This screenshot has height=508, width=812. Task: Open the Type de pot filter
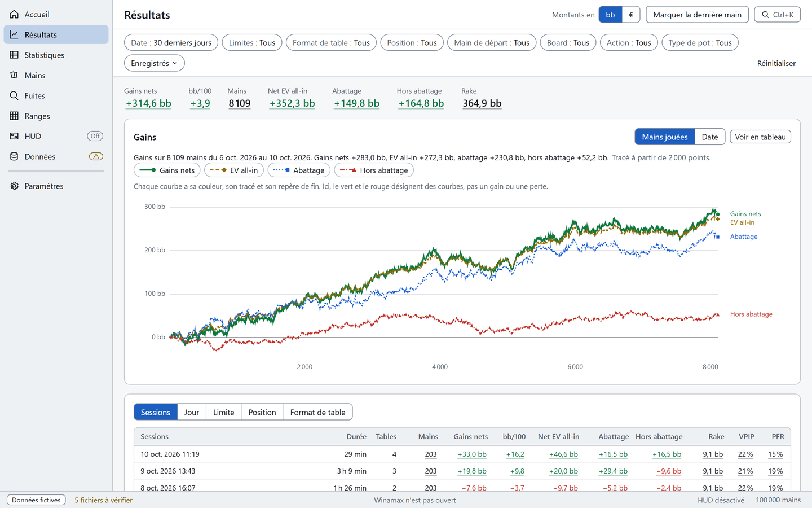tap(700, 42)
